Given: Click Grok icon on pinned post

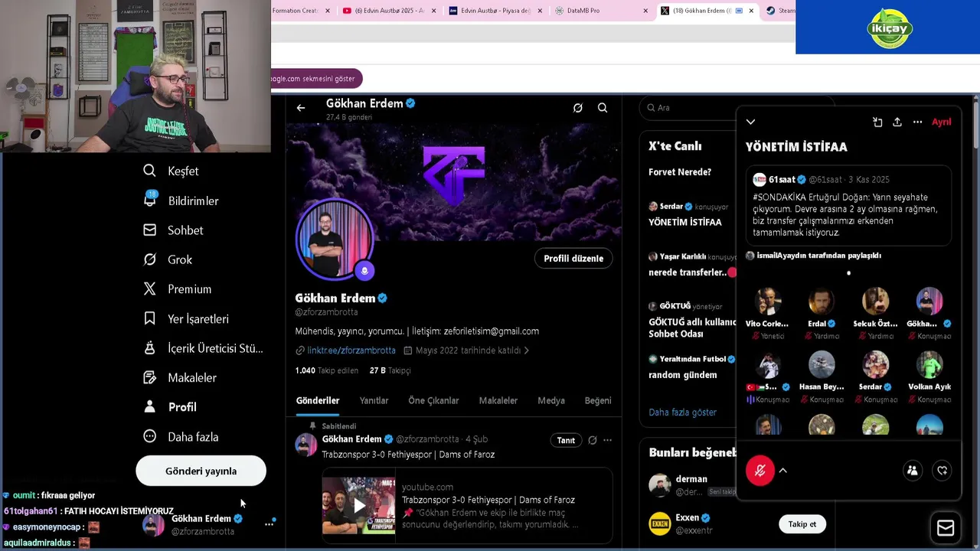Looking at the screenshot, I should coord(592,440).
